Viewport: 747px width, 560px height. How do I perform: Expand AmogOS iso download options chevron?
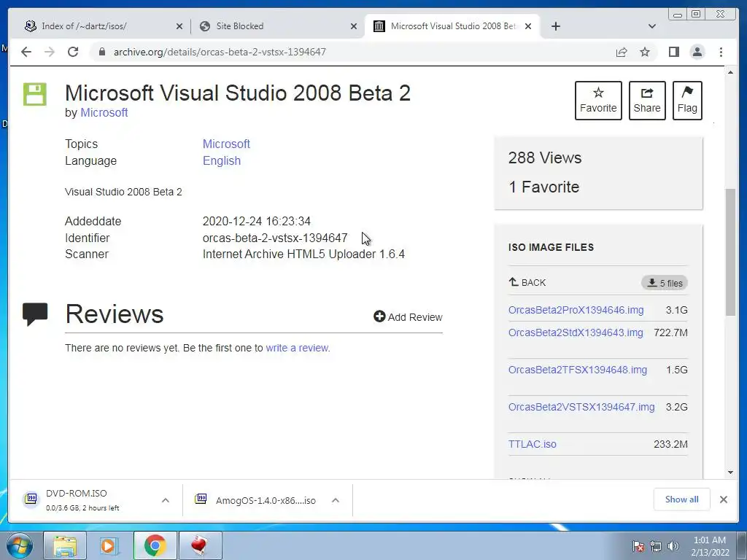[336, 500]
